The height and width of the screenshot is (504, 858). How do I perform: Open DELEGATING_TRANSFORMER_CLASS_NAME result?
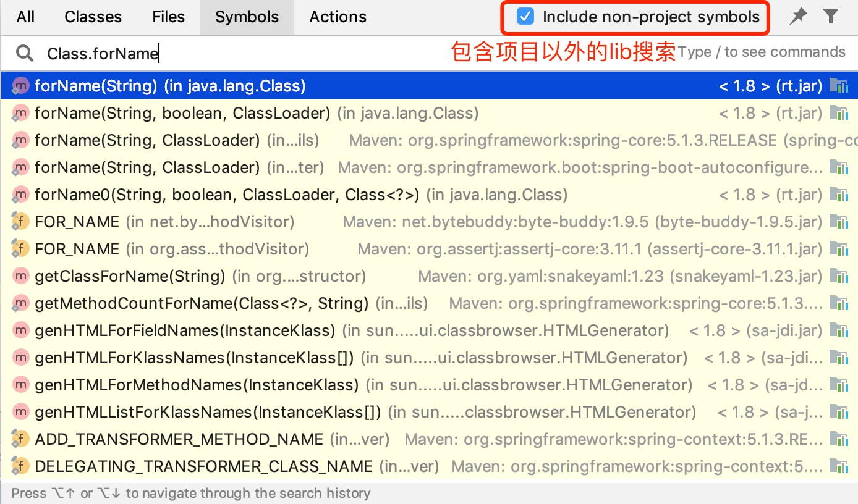(x=203, y=466)
